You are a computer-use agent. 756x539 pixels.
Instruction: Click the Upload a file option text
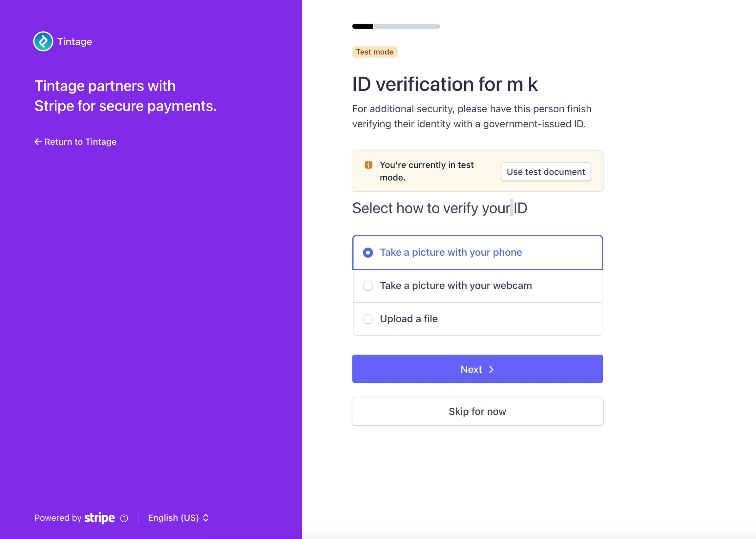point(409,319)
